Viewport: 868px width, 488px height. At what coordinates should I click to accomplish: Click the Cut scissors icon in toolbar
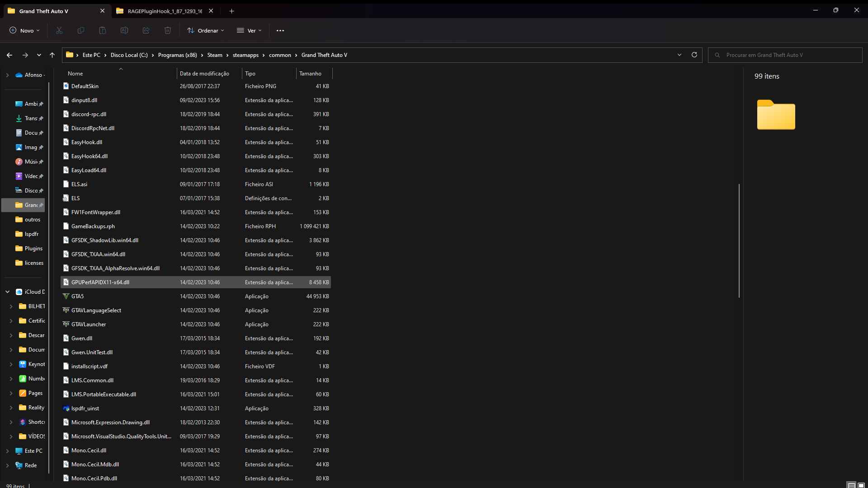tap(59, 30)
